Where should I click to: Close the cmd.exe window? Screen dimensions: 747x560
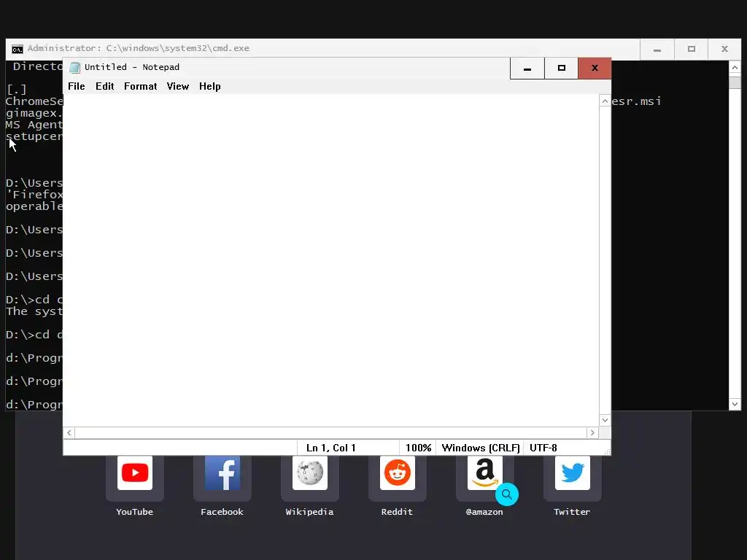click(724, 50)
